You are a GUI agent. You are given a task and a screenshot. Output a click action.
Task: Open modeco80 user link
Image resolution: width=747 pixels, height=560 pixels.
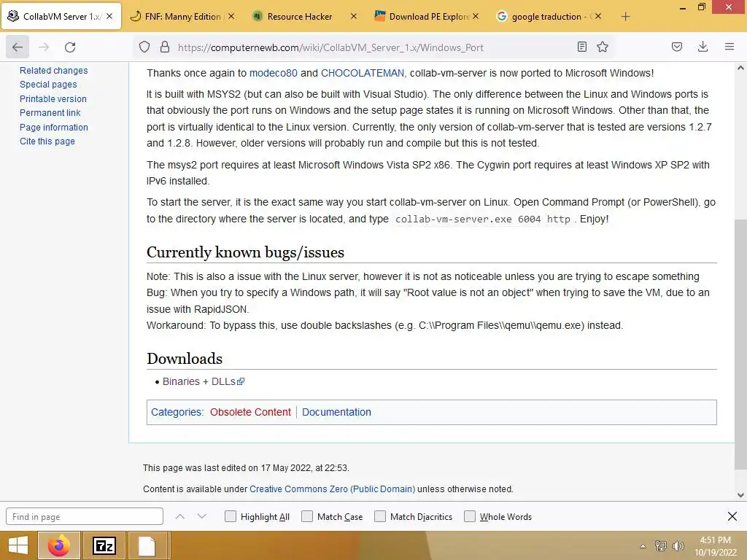point(274,73)
